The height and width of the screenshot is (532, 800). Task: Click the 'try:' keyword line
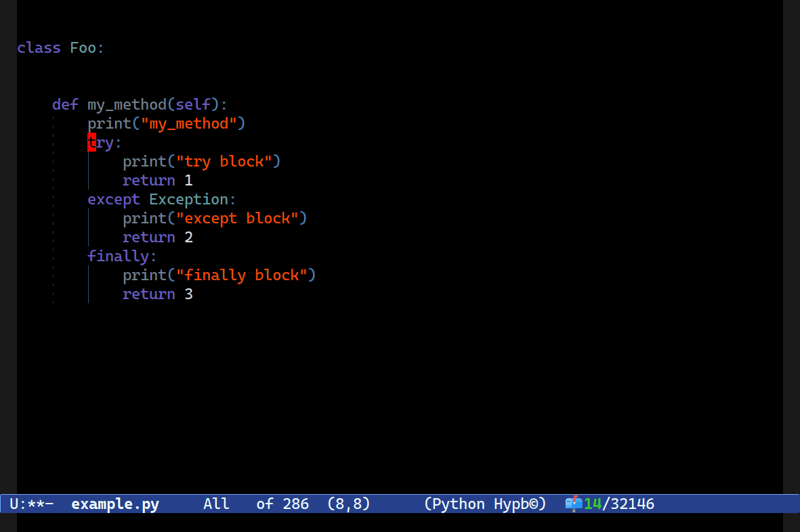(104, 143)
